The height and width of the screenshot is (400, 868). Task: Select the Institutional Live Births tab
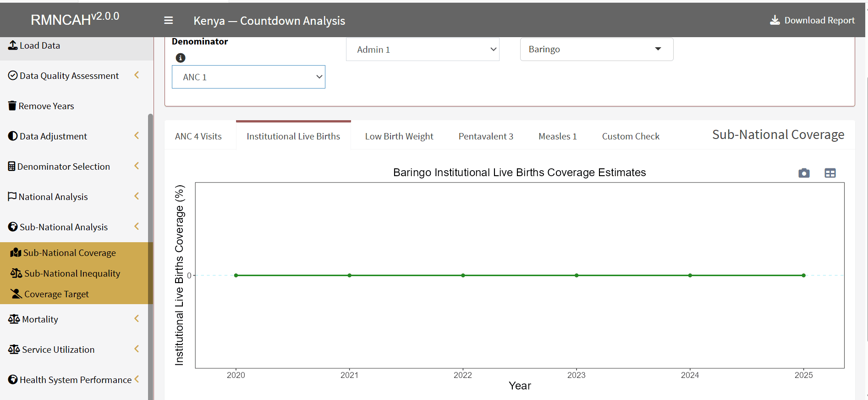[293, 136]
